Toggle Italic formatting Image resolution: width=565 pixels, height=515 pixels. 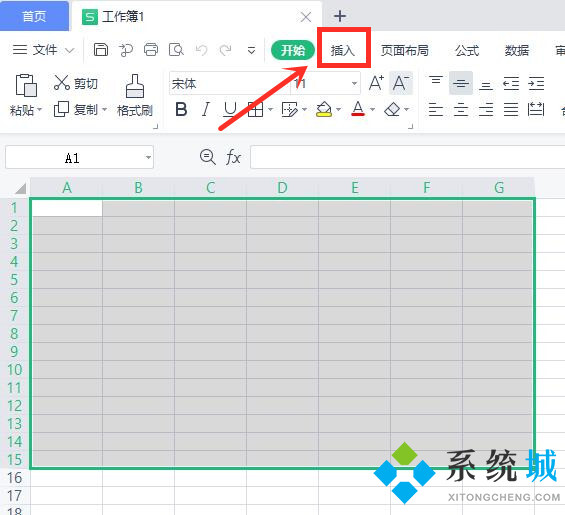click(206, 109)
